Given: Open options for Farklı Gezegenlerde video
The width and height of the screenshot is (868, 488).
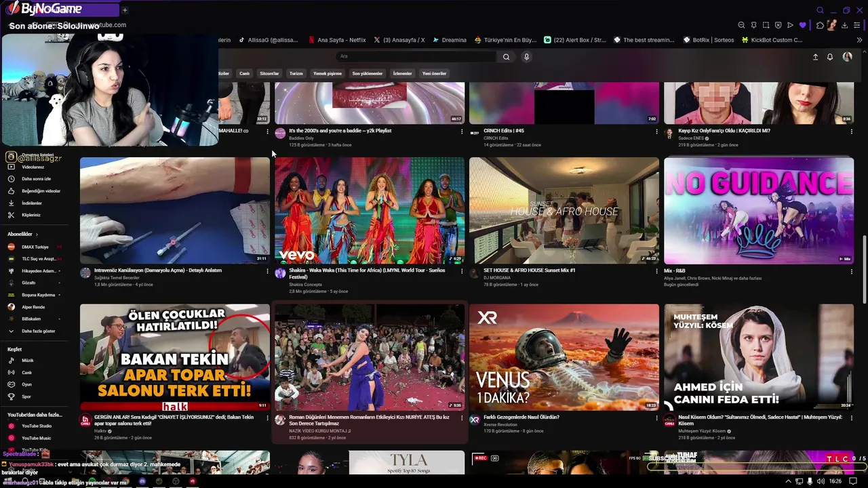Looking at the screenshot, I should 656,418.
